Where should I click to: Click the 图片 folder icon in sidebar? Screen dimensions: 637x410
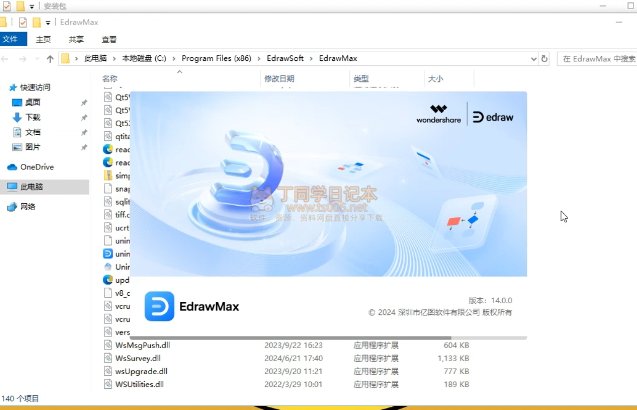[17, 147]
